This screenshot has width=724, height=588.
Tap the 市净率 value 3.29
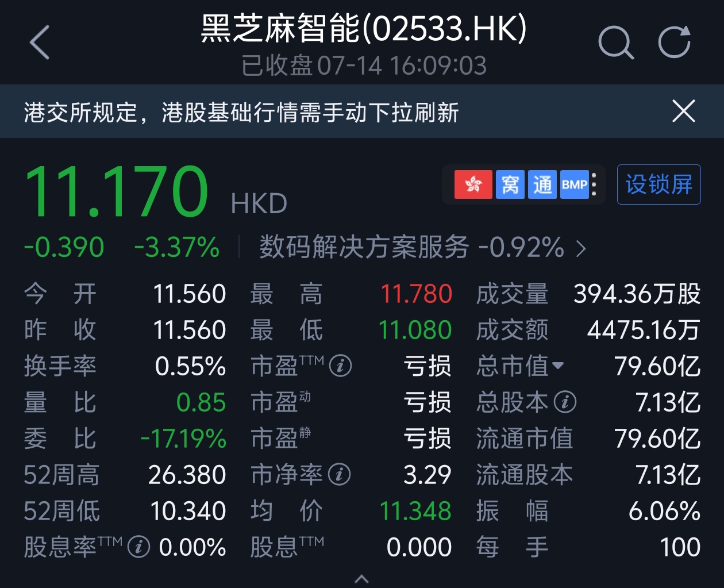coord(428,475)
